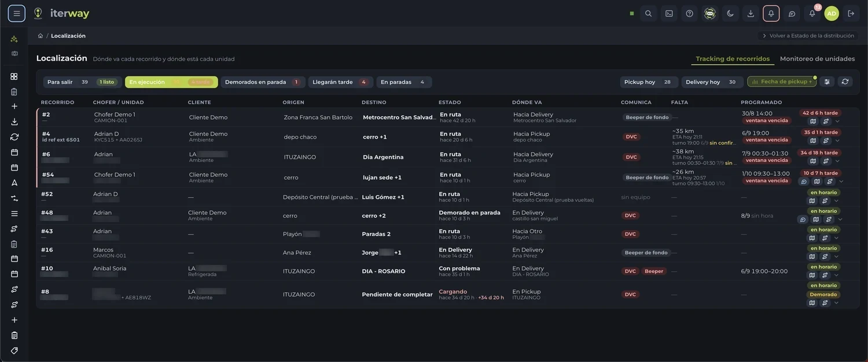Open the dashboard grid icon in the sidebar

[x=14, y=76]
